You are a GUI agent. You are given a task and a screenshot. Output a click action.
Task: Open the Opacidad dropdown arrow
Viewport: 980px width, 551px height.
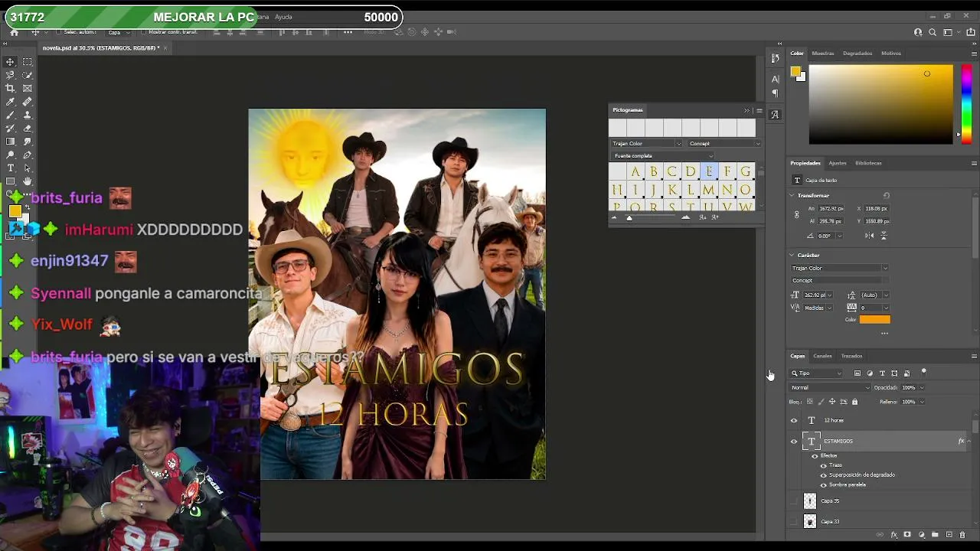pos(921,388)
